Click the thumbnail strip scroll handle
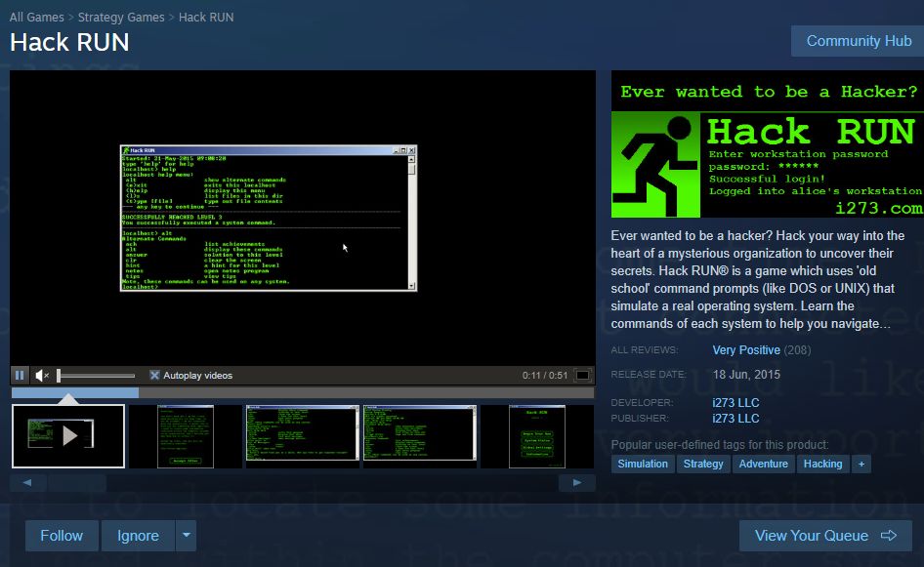Viewport: 924px width, 567px height. click(x=77, y=482)
